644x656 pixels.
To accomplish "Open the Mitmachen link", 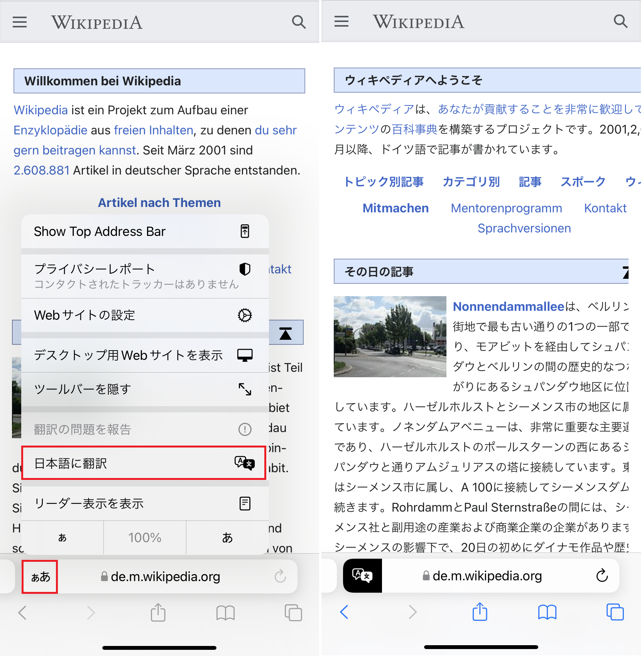I will [396, 208].
